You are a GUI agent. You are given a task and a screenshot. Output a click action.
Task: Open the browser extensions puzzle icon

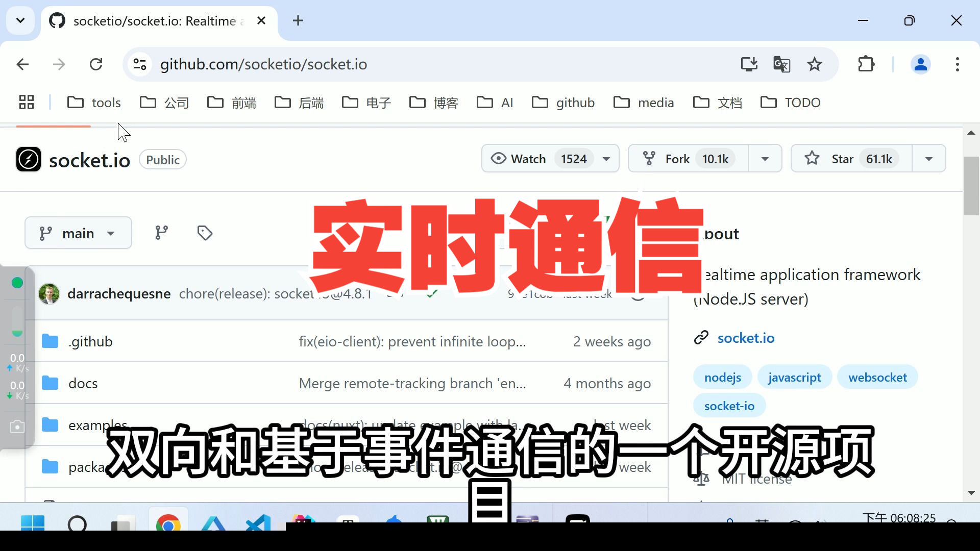point(866,64)
